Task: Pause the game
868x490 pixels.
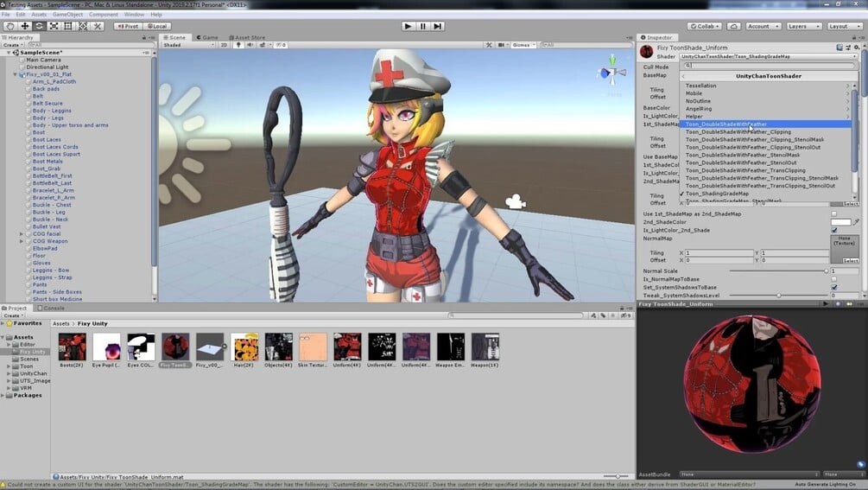Action: [423, 26]
